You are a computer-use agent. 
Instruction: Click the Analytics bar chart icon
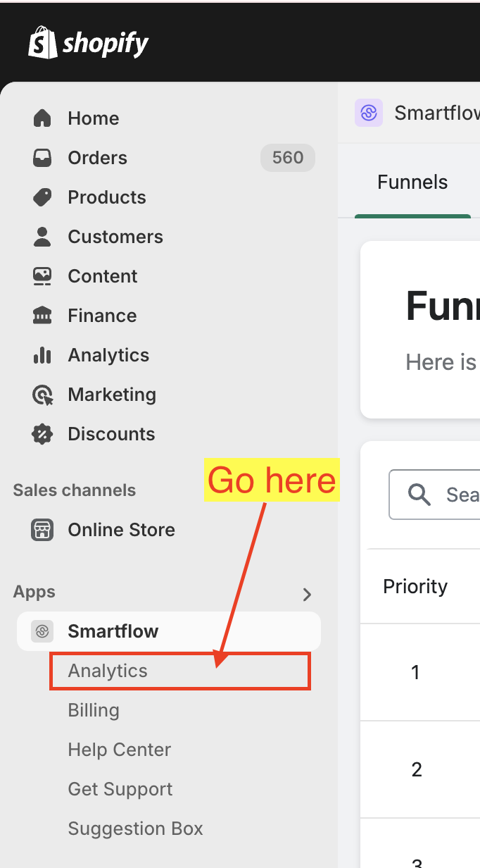pos(42,355)
